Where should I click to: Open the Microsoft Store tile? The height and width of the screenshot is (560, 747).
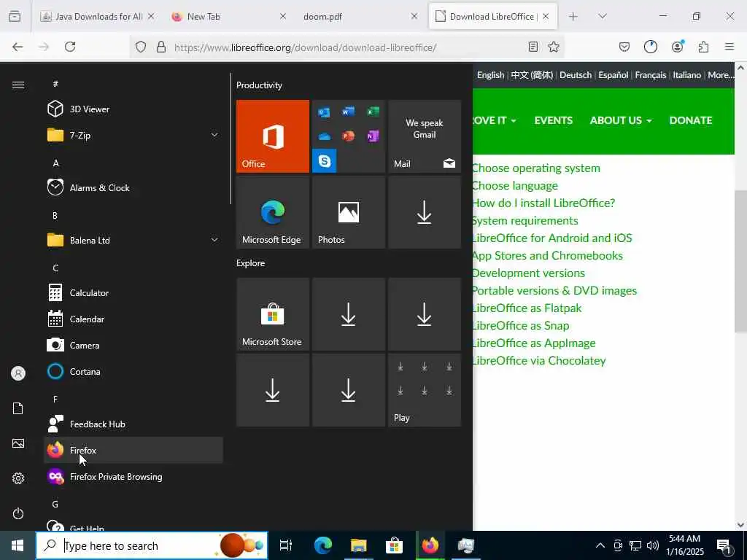[x=273, y=314]
